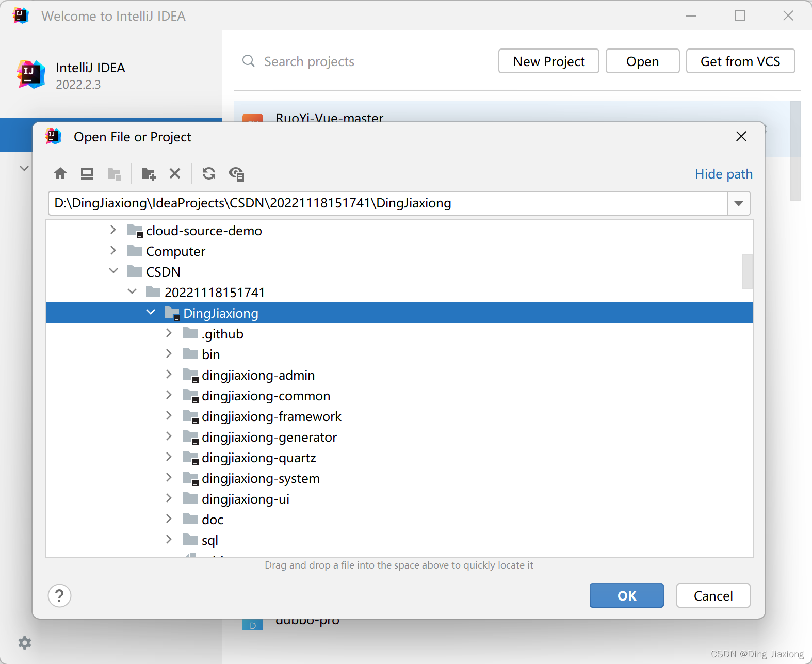Click Get from VCS in the Welcome window
The height and width of the screenshot is (664, 812).
coord(740,61)
